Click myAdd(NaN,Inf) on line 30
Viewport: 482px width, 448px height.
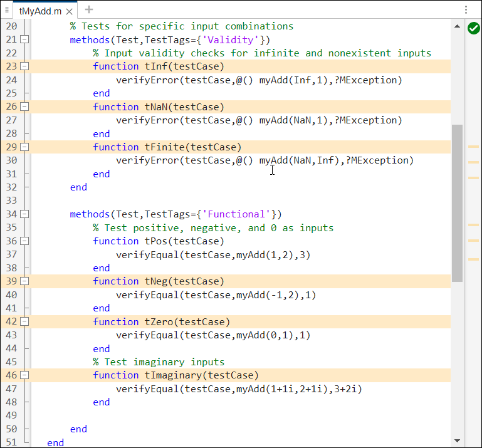300,160
